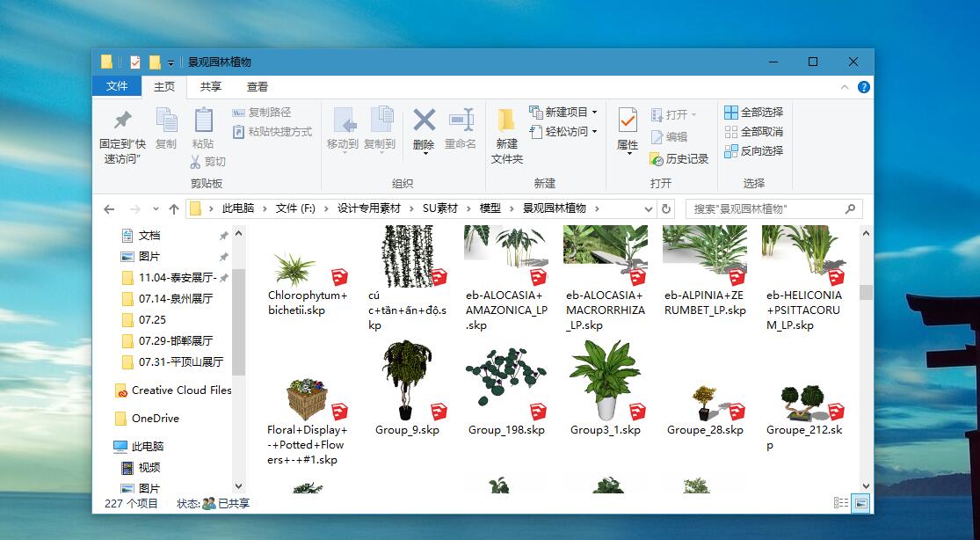Open the quick access toolbar customize dropdown

(171, 62)
